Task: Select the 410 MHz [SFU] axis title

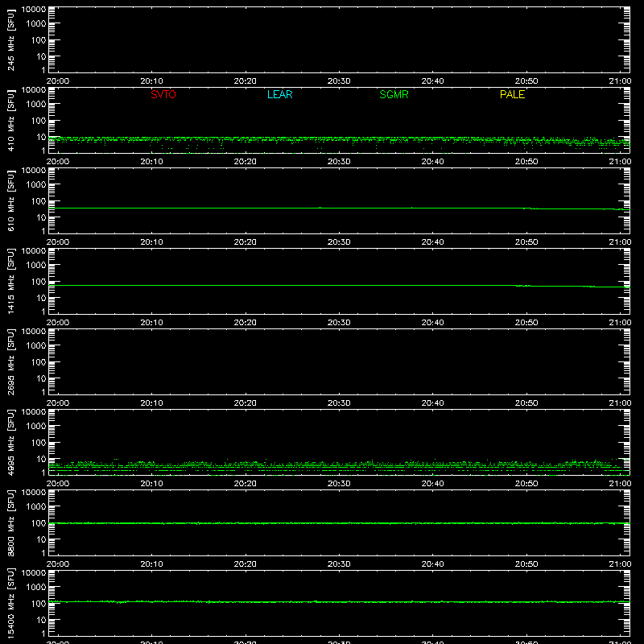Action: point(10,120)
